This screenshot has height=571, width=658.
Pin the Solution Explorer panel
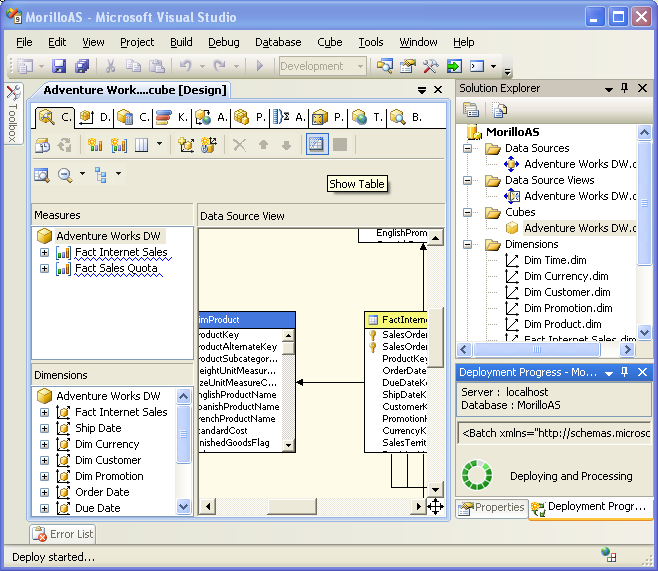click(624, 89)
